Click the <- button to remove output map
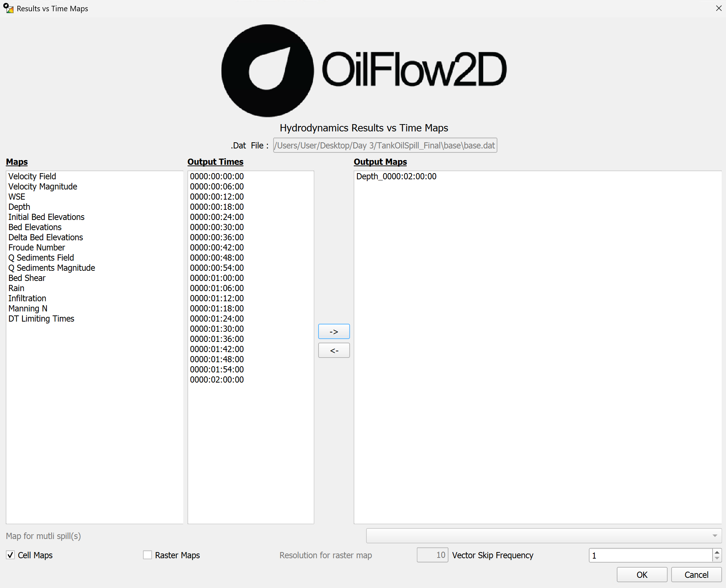 [334, 350]
